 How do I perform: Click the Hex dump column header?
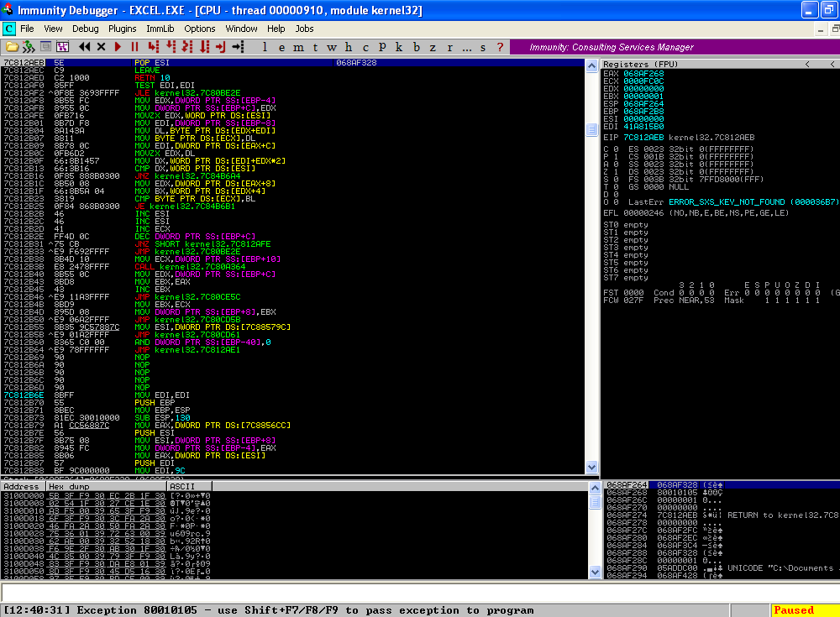(x=106, y=486)
